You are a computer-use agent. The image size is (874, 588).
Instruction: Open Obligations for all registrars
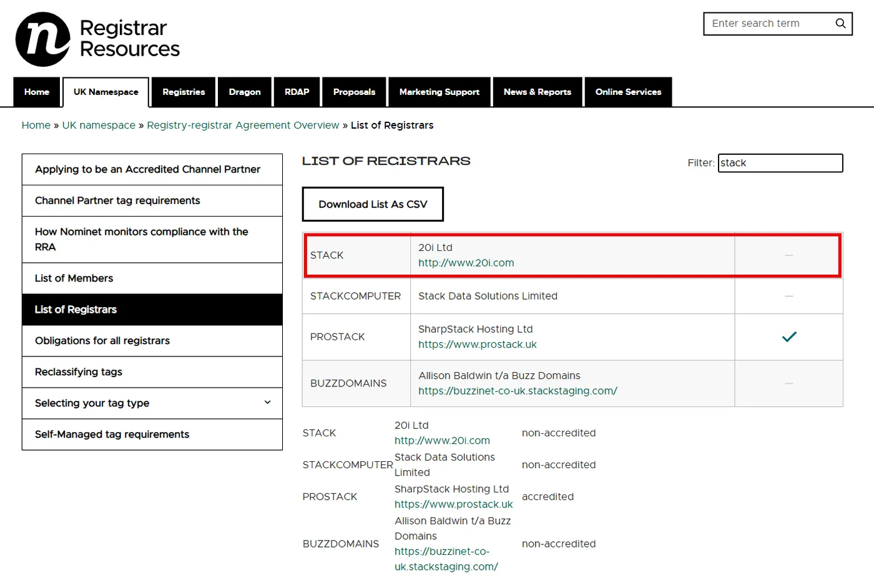pos(152,341)
